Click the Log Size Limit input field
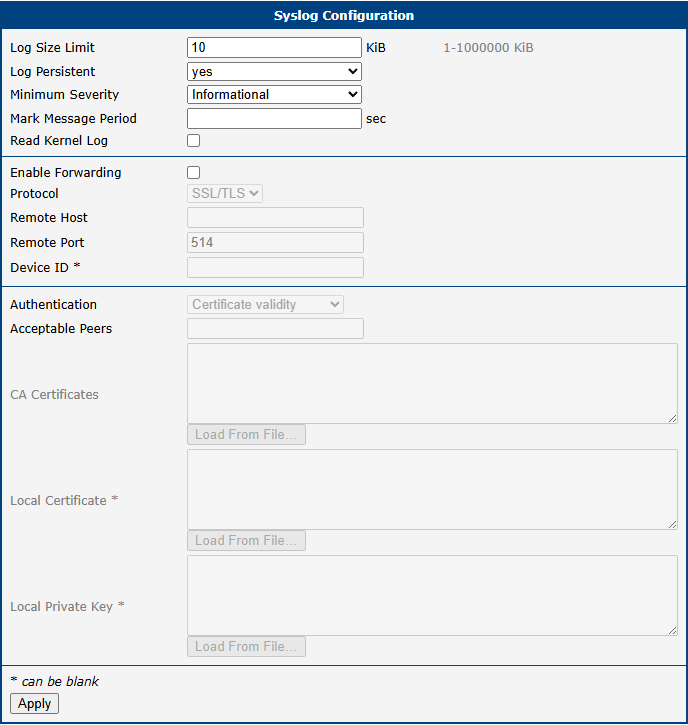 click(x=274, y=48)
